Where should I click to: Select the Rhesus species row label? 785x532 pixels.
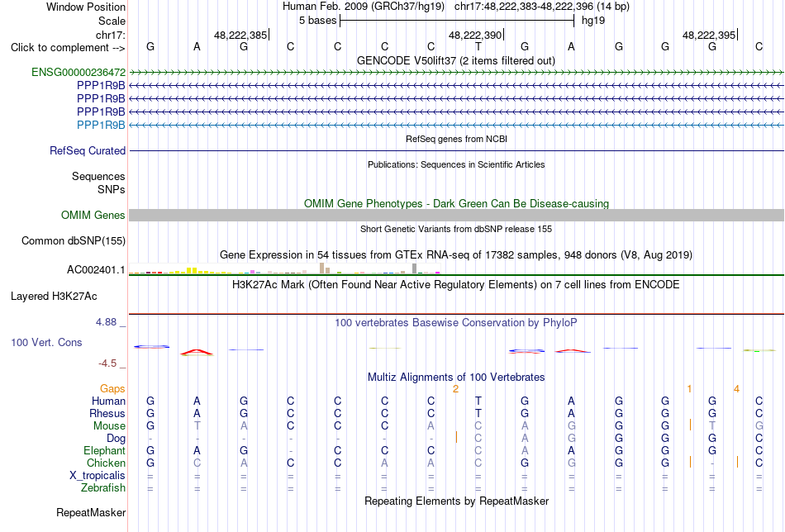(x=107, y=413)
